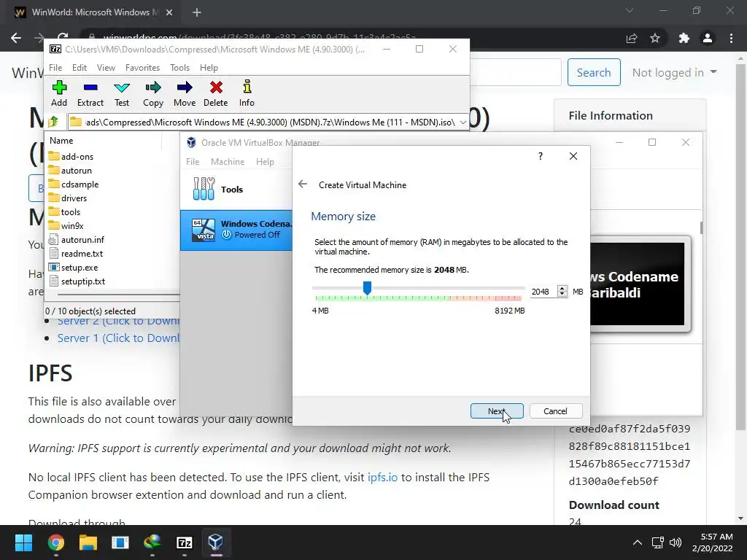Go back in Chrome browser
The width and height of the screenshot is (747, 560).
pos(16,38)
